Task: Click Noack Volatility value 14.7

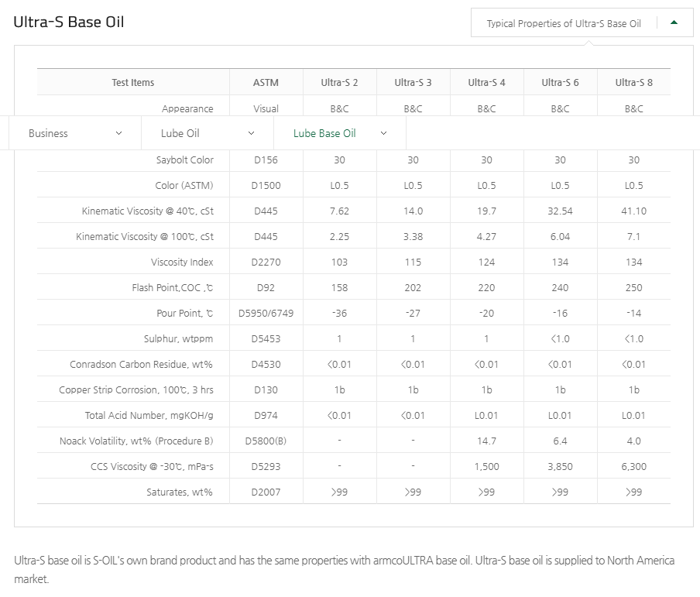Action: coord(486,441)
